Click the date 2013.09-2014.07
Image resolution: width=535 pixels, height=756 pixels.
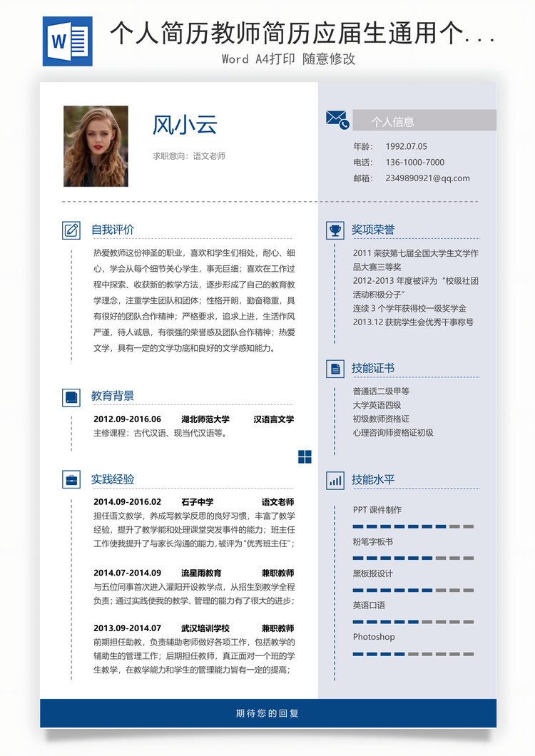pyautogui.click(x=128, y=628)
